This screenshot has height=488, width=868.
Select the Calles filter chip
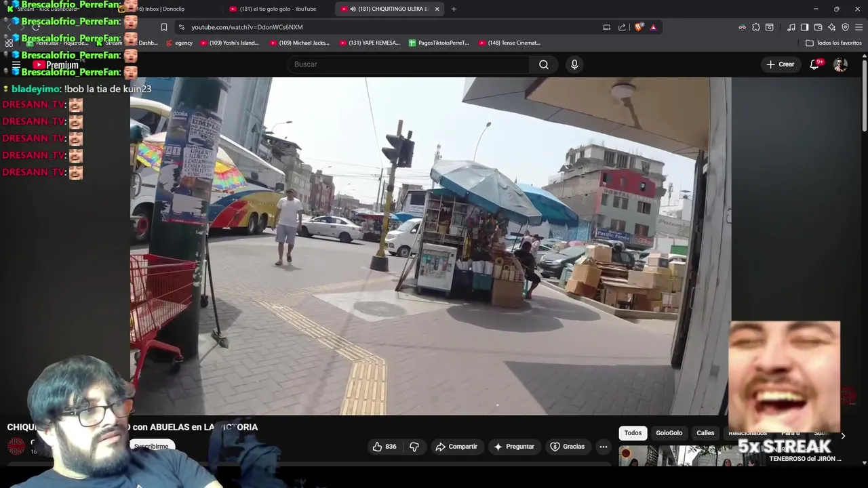[x=705, y=433]
